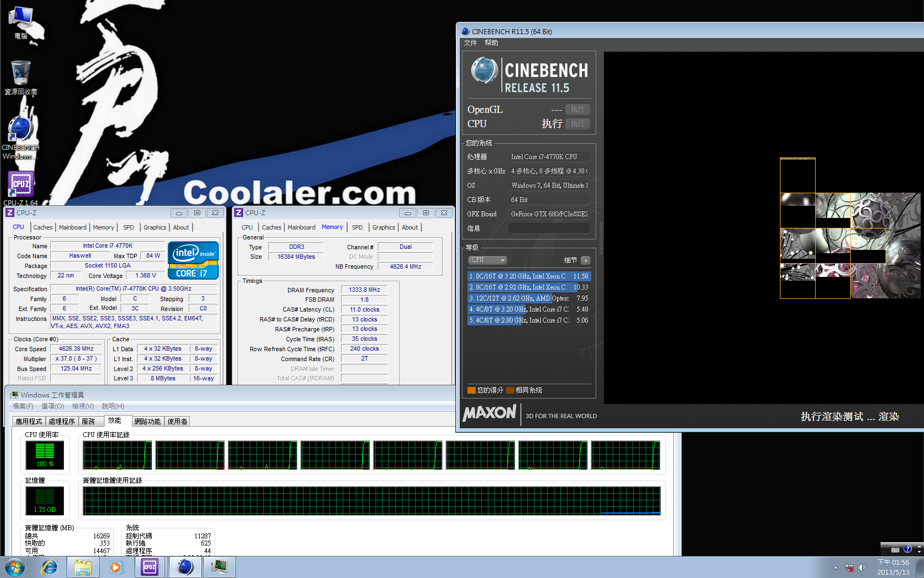The width and height of the screenshot is (924, 578).
Task: Open SPD tab in right CPU-Z window
Action: 357,227
